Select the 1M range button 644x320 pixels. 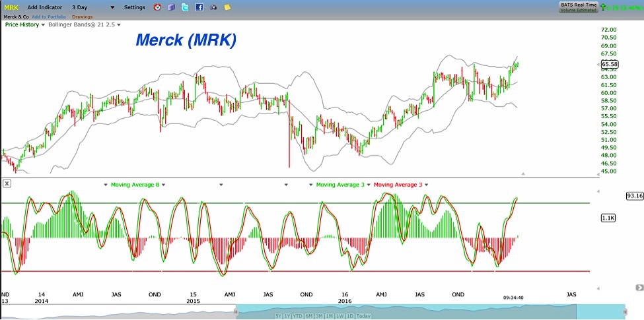tap(329, 316)
